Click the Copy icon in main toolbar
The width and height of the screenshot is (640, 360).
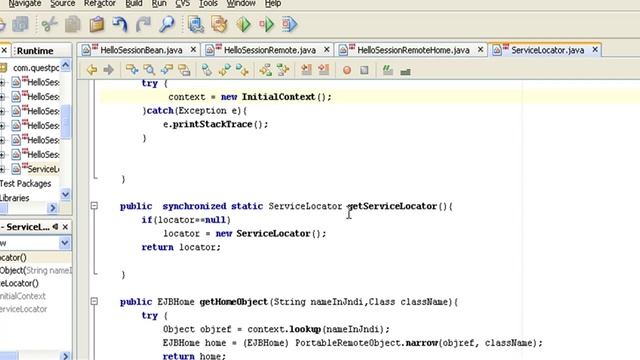point(73,24)
